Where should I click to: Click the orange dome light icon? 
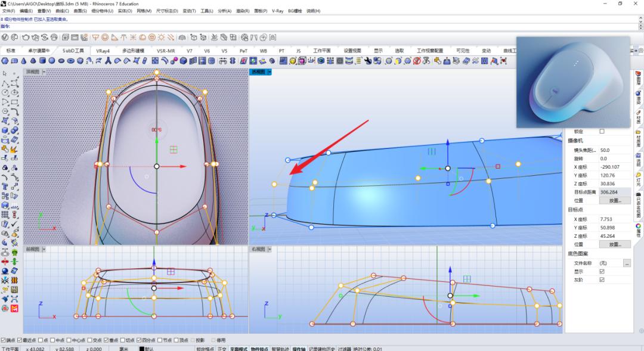[143, 38]
